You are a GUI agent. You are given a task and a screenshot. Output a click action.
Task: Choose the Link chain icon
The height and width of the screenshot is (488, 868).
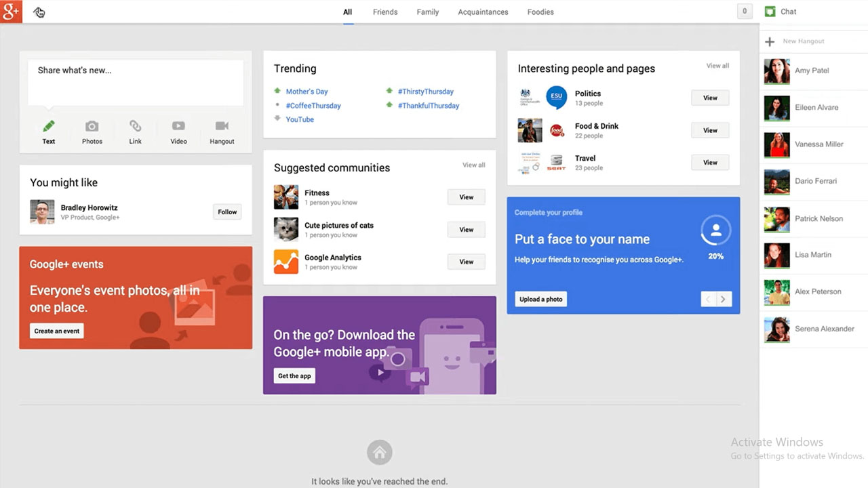[x=136, y=126]
